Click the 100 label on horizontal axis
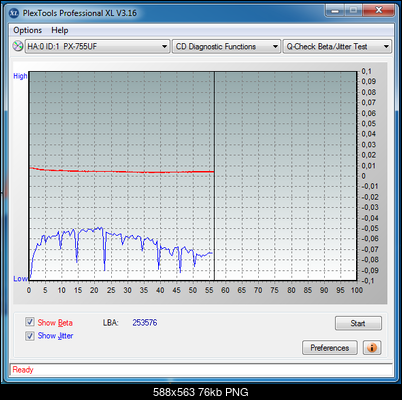Image resolution: width=402 pixels, height=400 pixels. pyautogui.click(x=357, y=290)
